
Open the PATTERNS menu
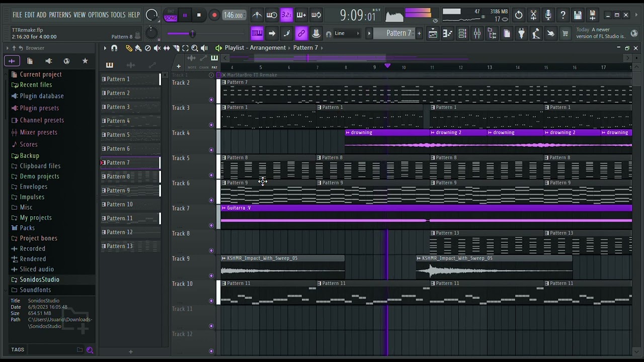60,15
